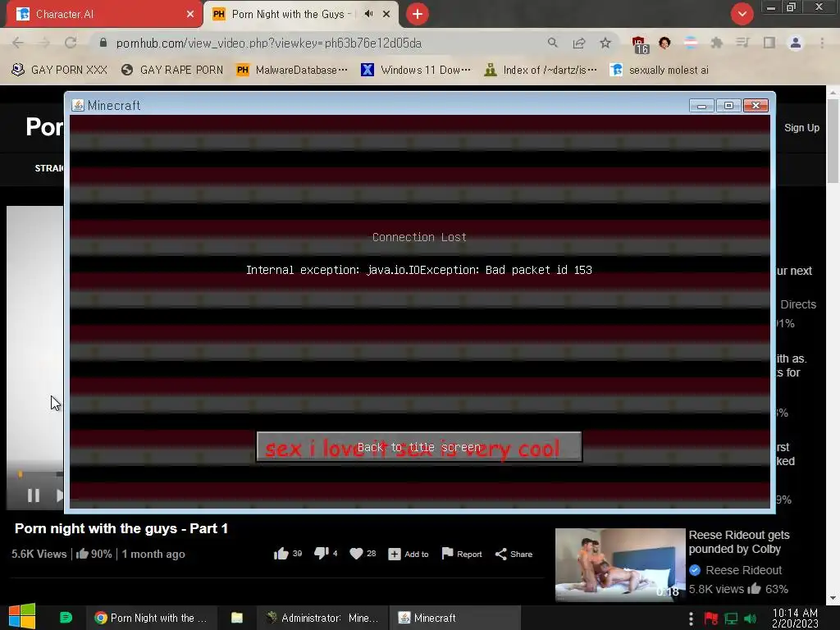Click the Internal exception error message
Viewport: 840px width, 630px height.
coord(419,270)
